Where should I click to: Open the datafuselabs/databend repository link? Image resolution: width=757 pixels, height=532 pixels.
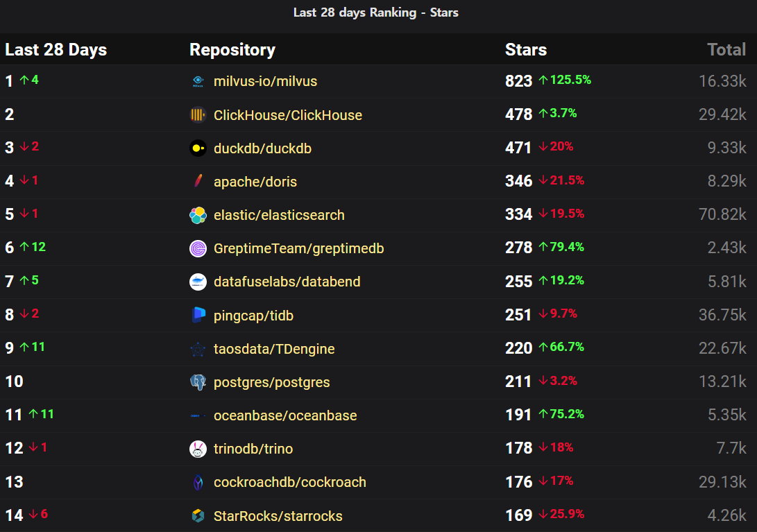[x=287, y=282]
